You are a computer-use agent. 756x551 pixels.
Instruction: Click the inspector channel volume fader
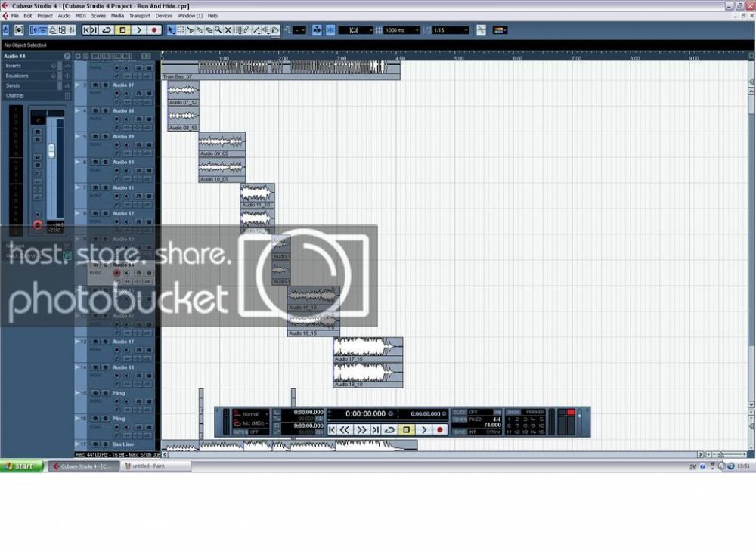(51, 150)
